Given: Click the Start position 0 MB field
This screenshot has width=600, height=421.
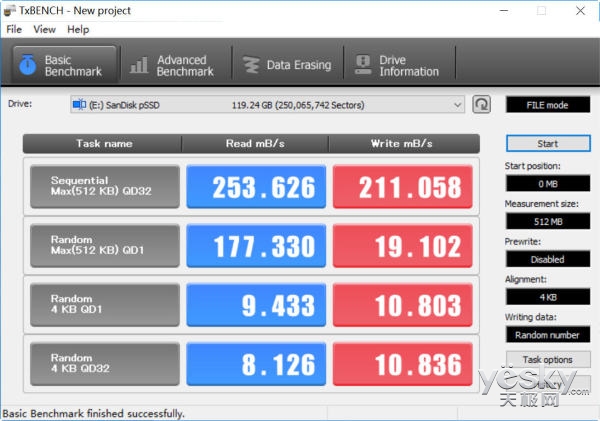Looking at the screenshot, I should pyautogui.click(x=547, y=184).
